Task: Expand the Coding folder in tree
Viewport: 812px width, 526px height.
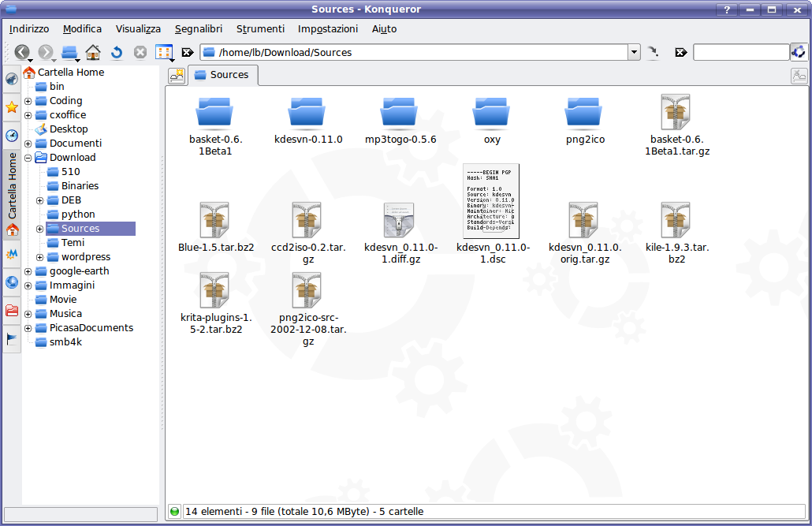Action: pos(28,101)
